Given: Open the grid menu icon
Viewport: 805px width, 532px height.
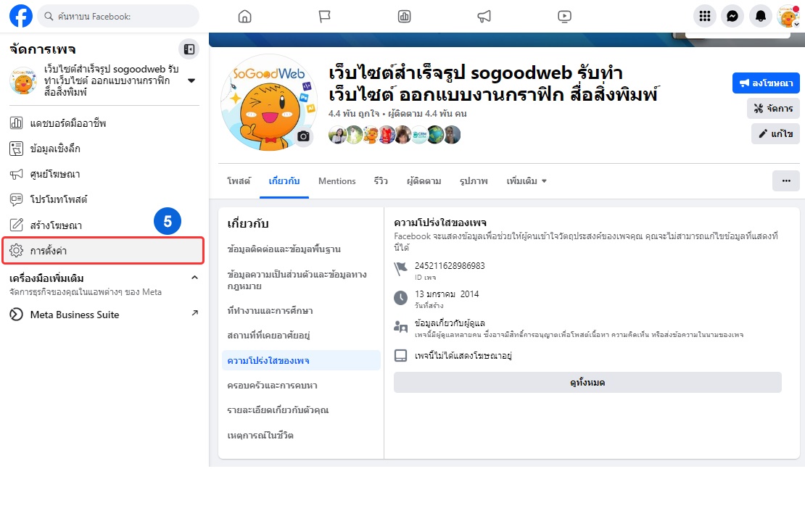Looking at the screenshot, I should [705, 17].
